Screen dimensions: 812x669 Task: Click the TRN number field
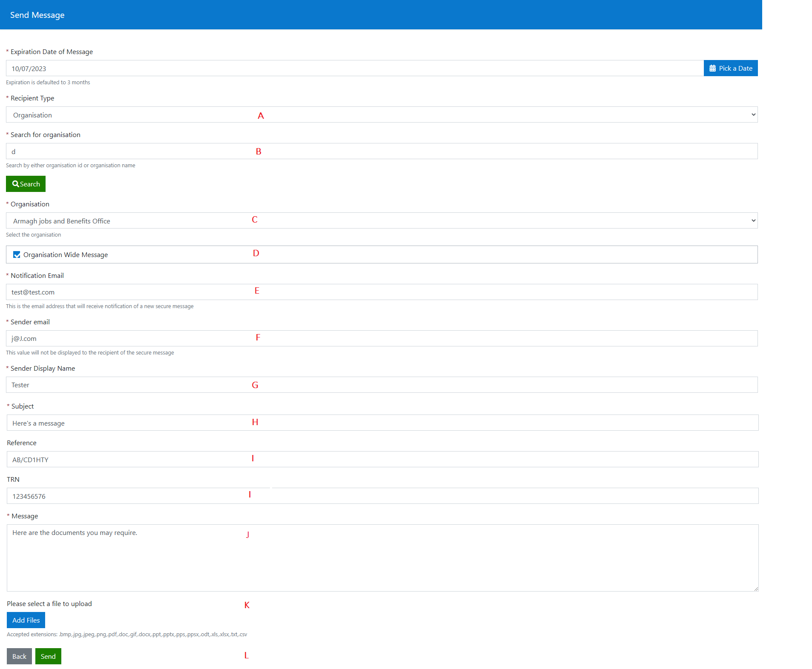coord(382,496)
